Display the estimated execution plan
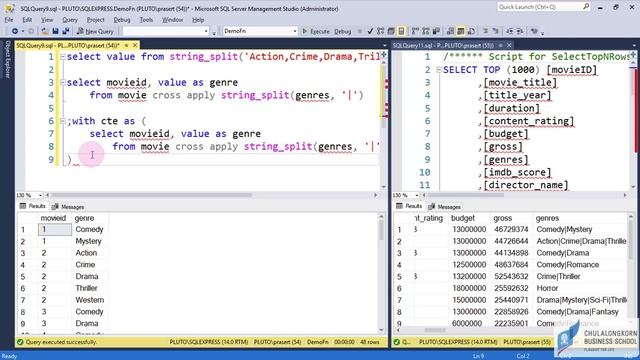 coord(380,31)
